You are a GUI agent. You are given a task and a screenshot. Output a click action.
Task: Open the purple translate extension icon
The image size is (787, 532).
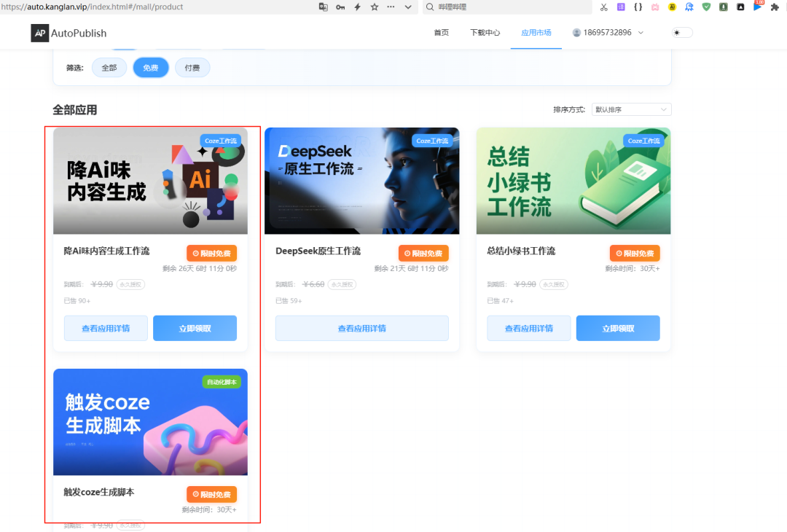click(621, 7)
